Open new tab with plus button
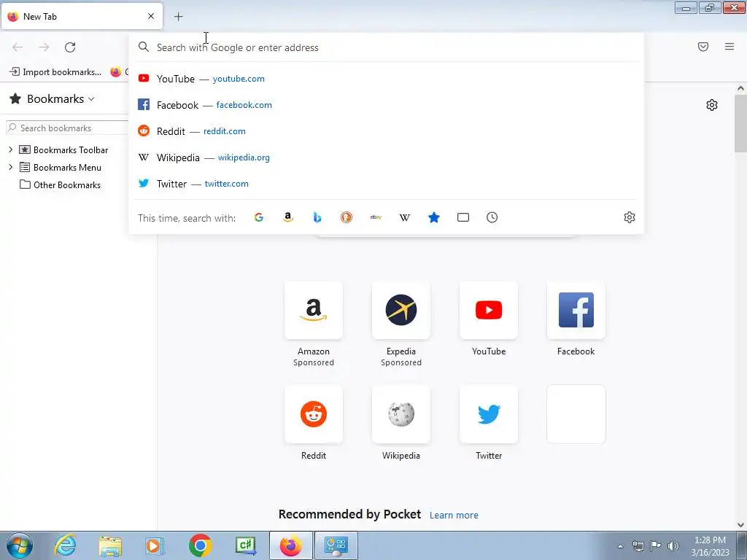The image size is (747, 560). [179, 17]
